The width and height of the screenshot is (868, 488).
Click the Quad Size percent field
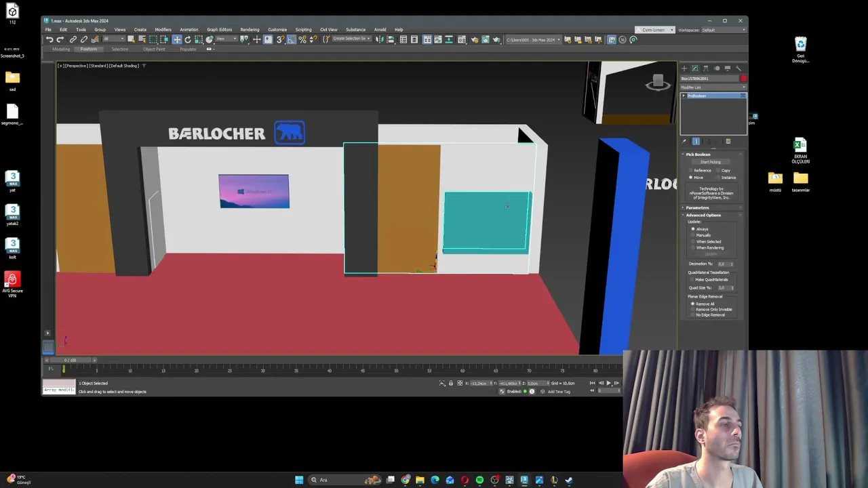[725, 287]
